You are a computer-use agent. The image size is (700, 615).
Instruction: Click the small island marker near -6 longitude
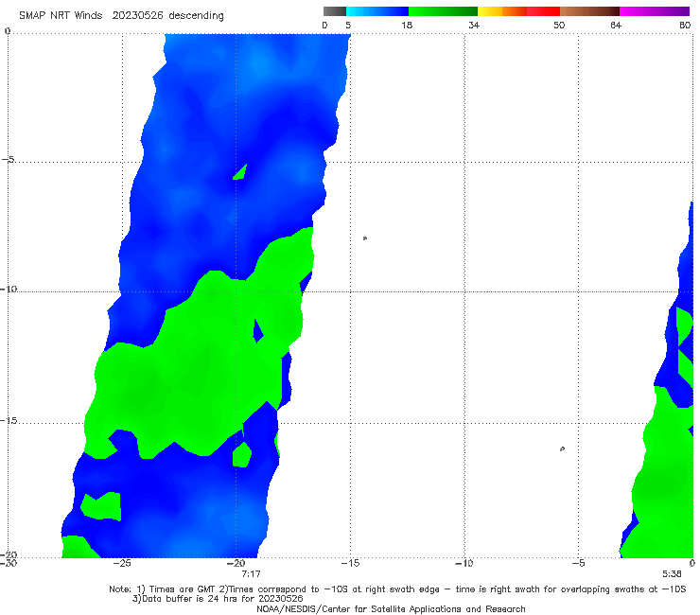[562, 448]
